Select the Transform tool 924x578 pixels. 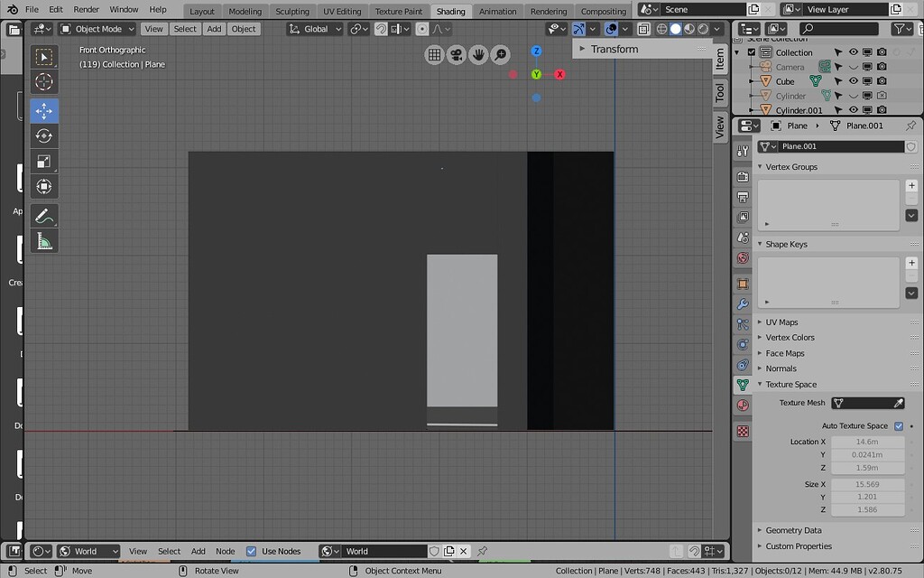coord(44,186)
